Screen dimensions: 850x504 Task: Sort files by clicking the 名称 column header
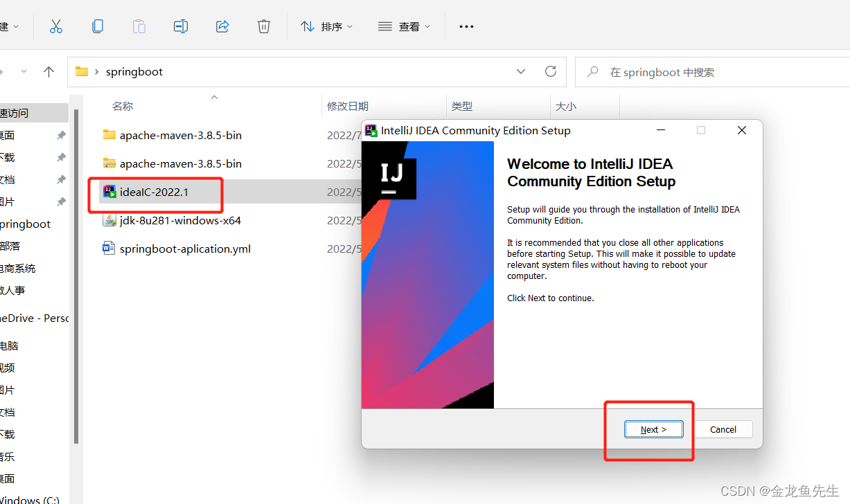tap(123, 105)
